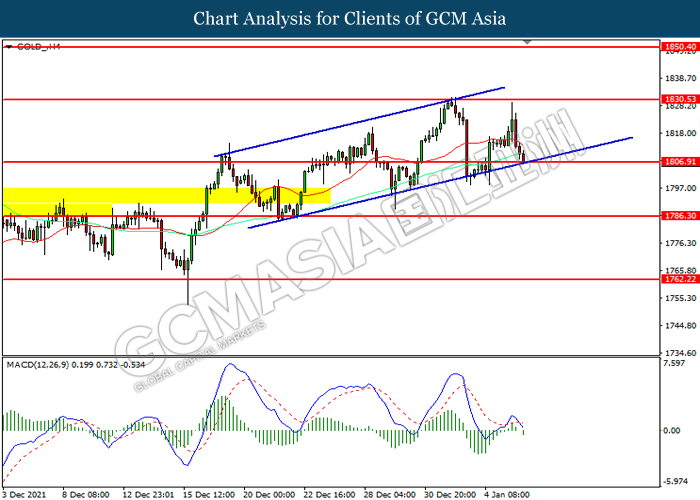The width and height of the screenshot is (700, 500).
Task: Click the 1734.60 value on the price scale
Action: pos(680,353)
